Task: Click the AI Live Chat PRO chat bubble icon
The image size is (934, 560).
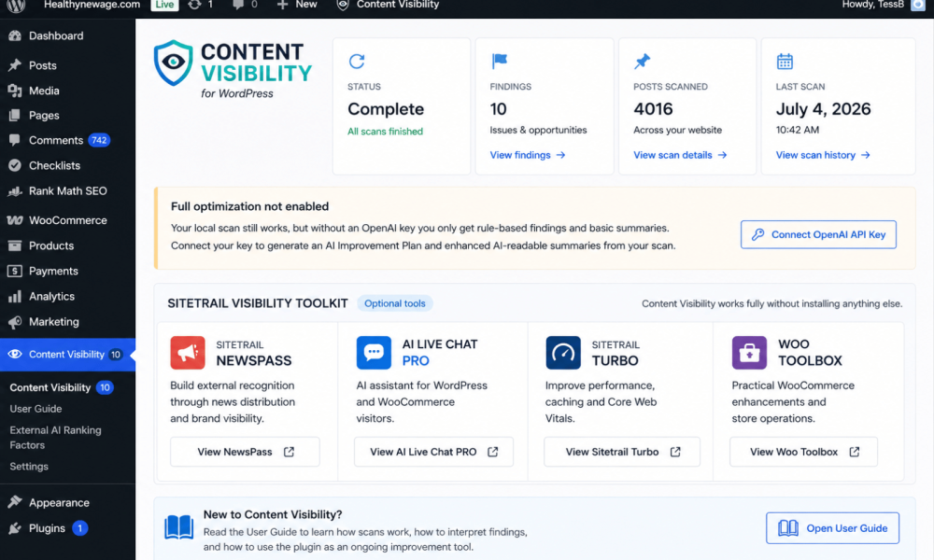Action: click(x=374, y=353)
